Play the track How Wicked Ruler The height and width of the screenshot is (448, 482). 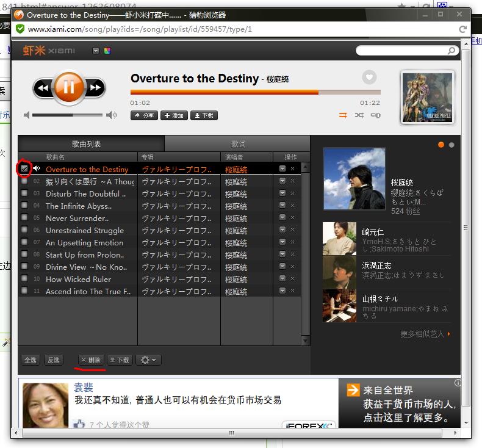[x=78, y=279]
